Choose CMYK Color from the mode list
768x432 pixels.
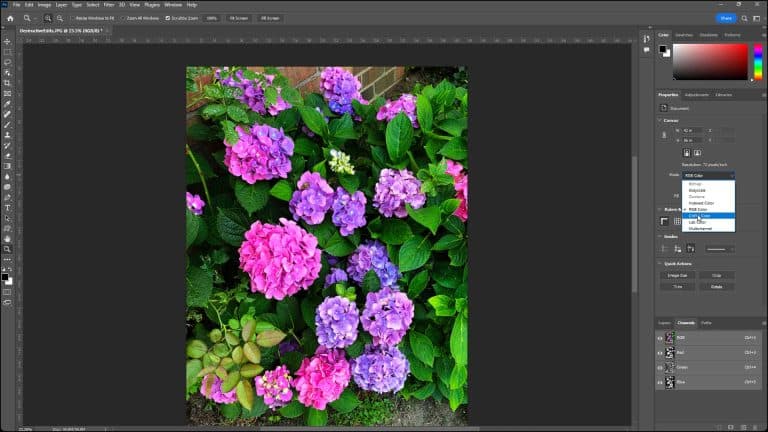(708, 216)
